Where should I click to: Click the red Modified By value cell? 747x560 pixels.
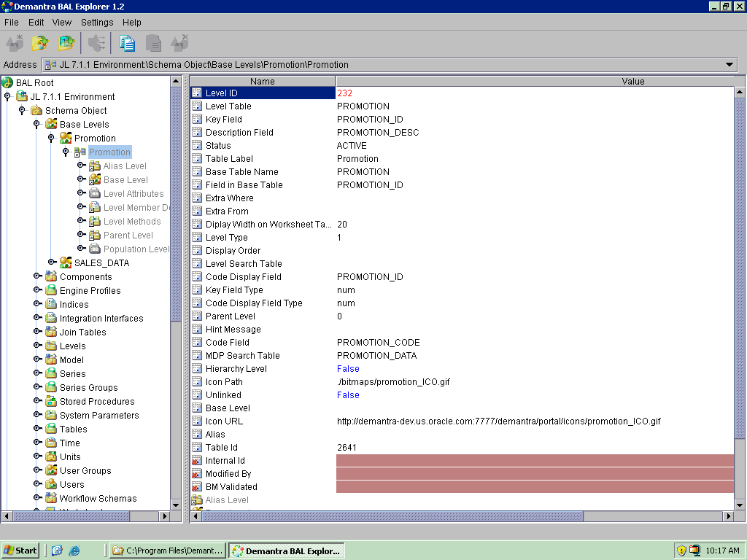coord(534,474)
